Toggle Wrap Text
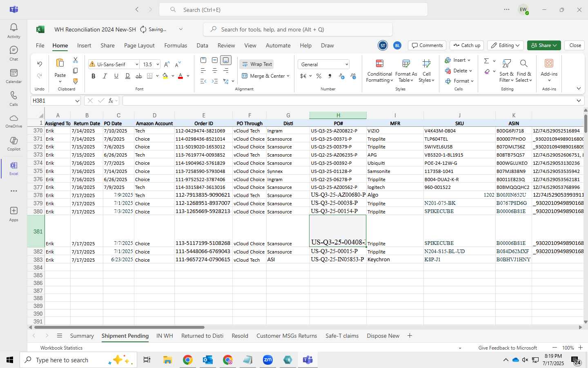This screenshot has width=588, height=368. pos(257,64)
